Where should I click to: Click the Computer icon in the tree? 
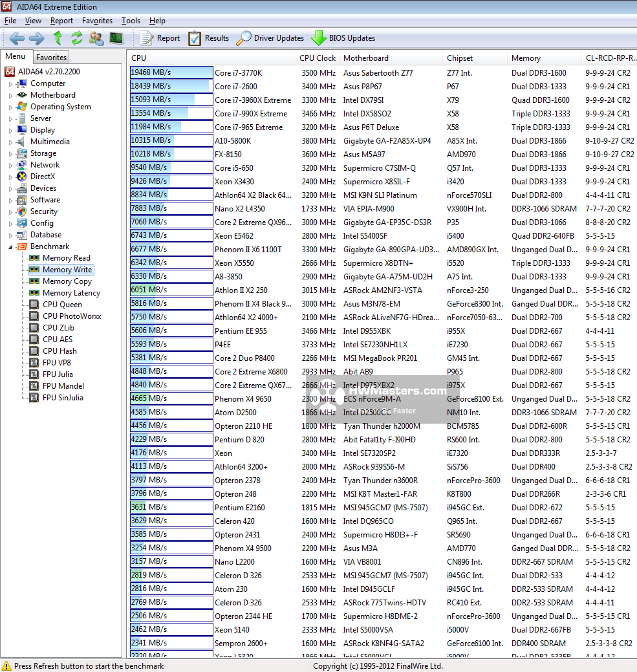pyautogui.click(x=22, y=83)
